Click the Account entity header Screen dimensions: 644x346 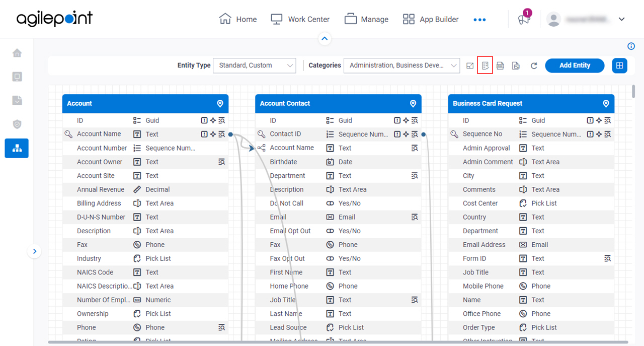pos(145,103)
